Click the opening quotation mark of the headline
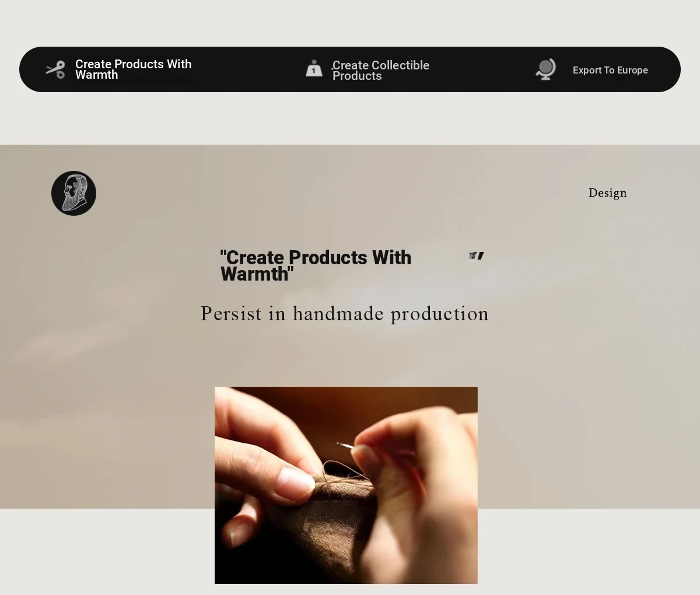 [223, 254]
